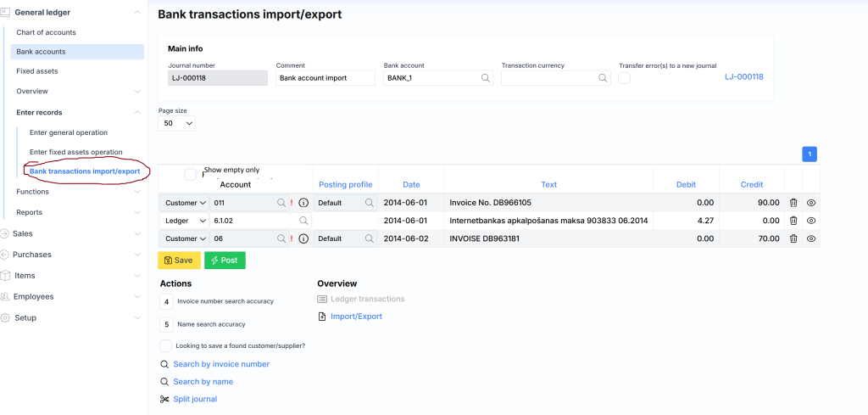
Task: Click the Search by invoice number link
Action: [221, 364]
